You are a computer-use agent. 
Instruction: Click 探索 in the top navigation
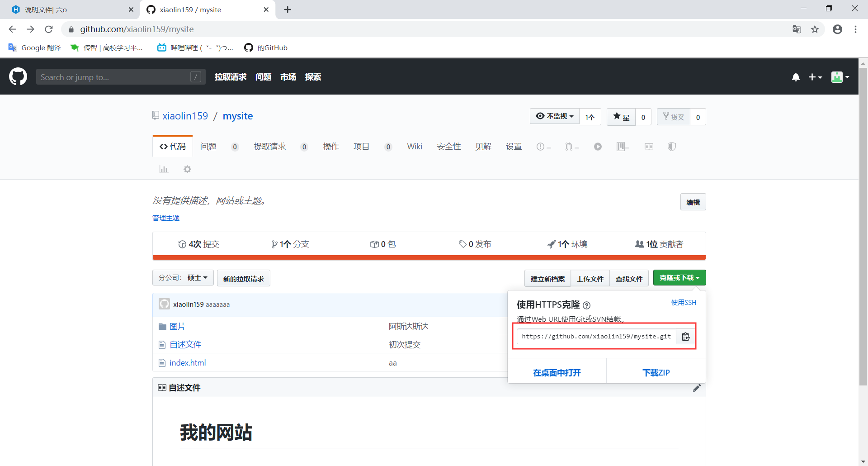click(x=313, y=77)
